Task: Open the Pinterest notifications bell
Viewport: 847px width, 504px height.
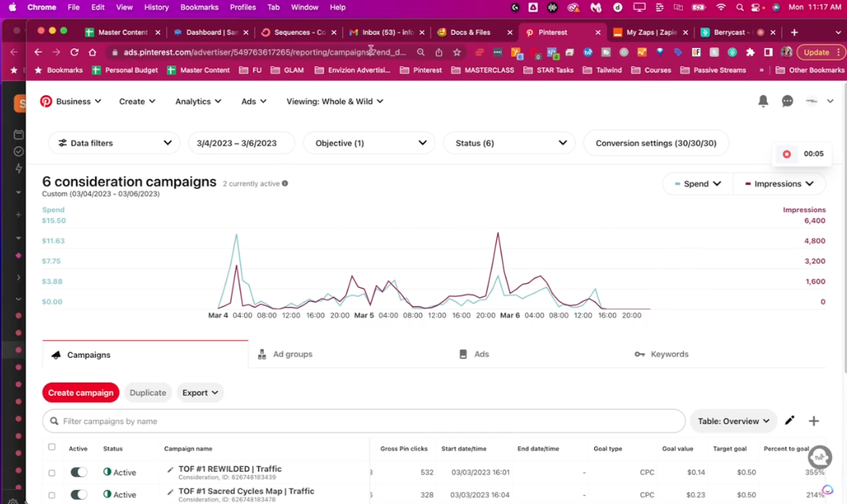Action: click(x=763, y=101)
